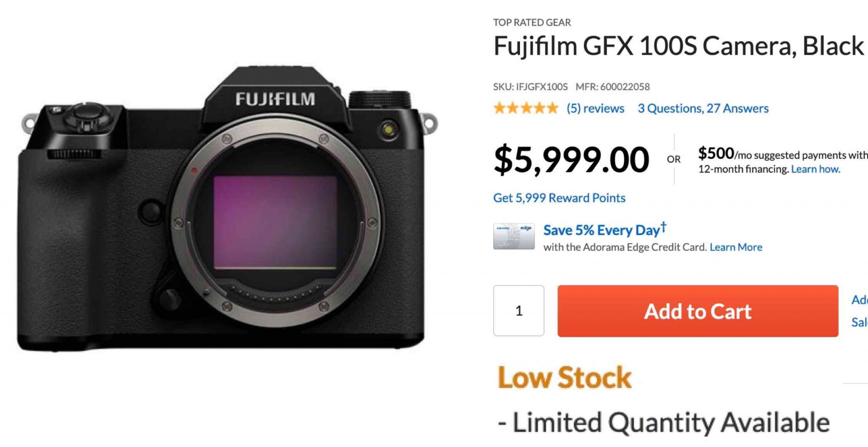Click the SKU IFJGFX100S text

530,87
